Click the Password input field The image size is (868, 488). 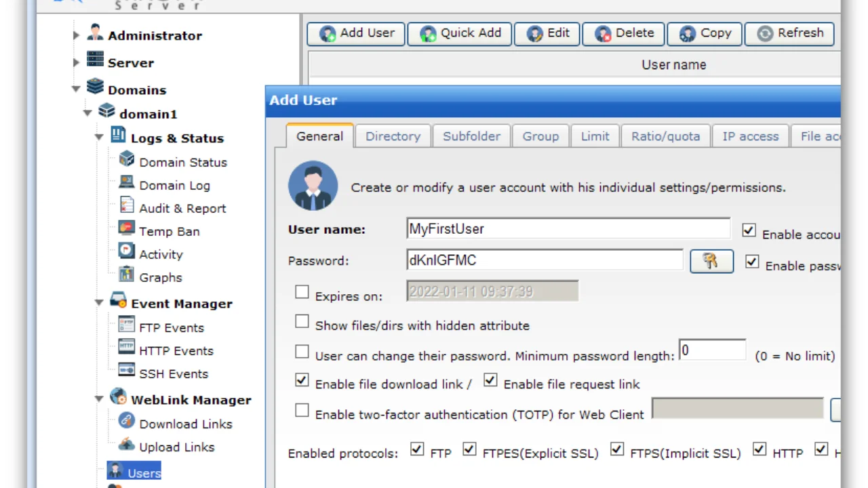coord(545,260)
